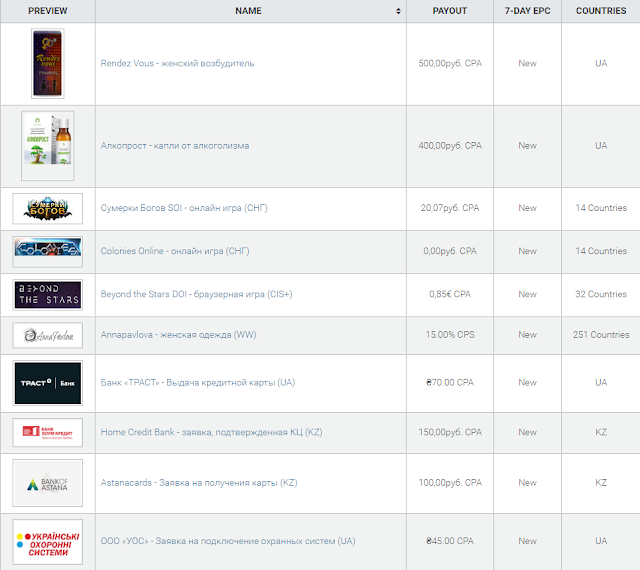Image resolution: width=640 pixels, height=570 pixels.
Task: Select the 100,00руб. CPA payout cell
Action: tap(450, 483)
